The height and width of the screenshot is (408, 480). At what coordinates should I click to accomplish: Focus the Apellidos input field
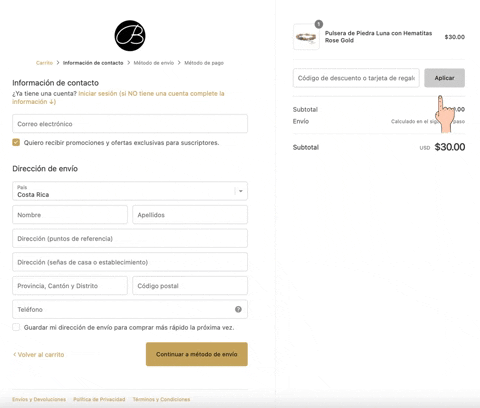click(190, 215)
